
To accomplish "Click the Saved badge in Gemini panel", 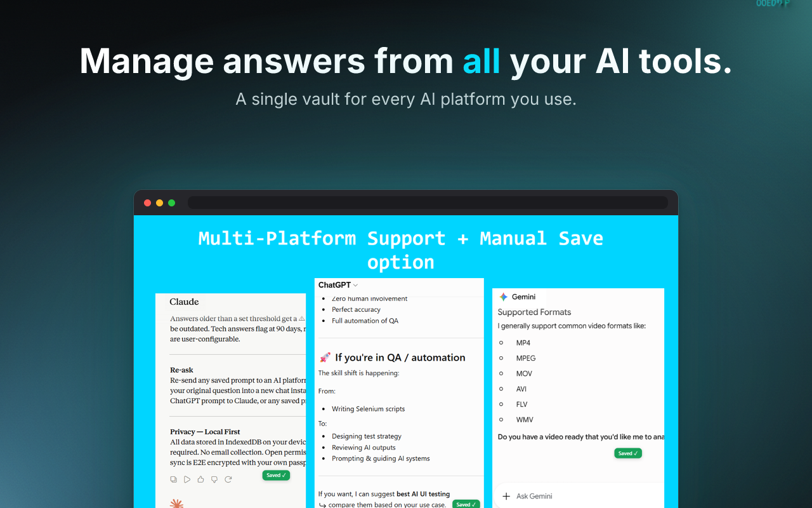I will coord(628,453).
